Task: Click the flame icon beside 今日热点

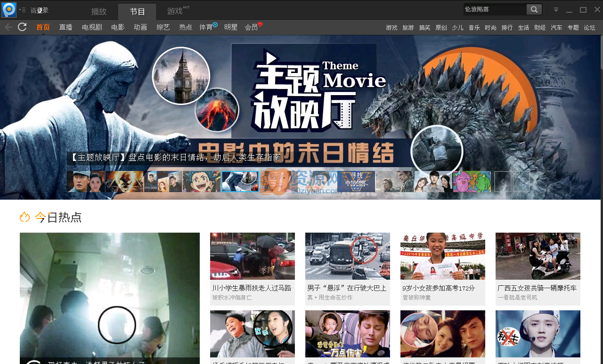Action: point(25,217)
